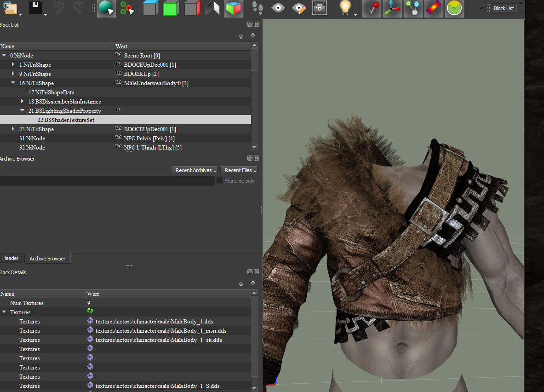The height and width of the screenshot is (392, 544).
Task: Click the camera screenshot icon
Action: tap(319, 8)
